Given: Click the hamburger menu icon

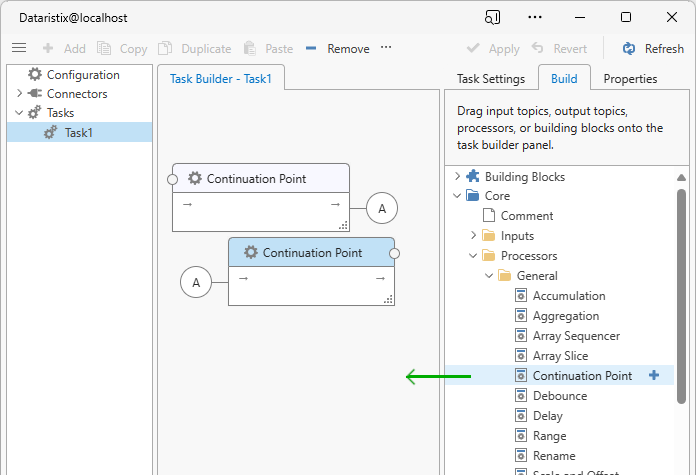Looking at the screenshot, I should tap(18, 48).
